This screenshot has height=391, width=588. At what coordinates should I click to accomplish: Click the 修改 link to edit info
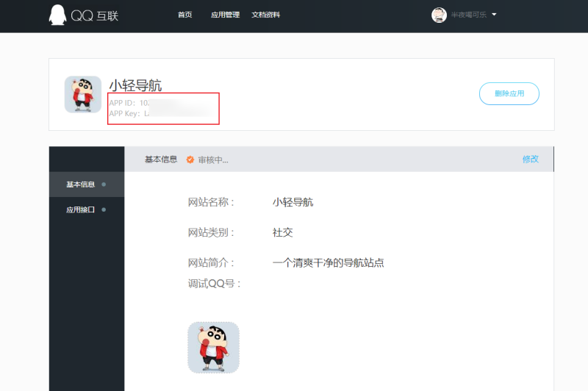click(x=530, y=159)
